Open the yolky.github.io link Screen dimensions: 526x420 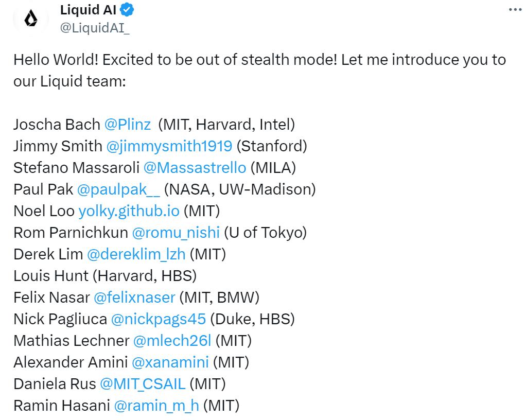(129, 211)
